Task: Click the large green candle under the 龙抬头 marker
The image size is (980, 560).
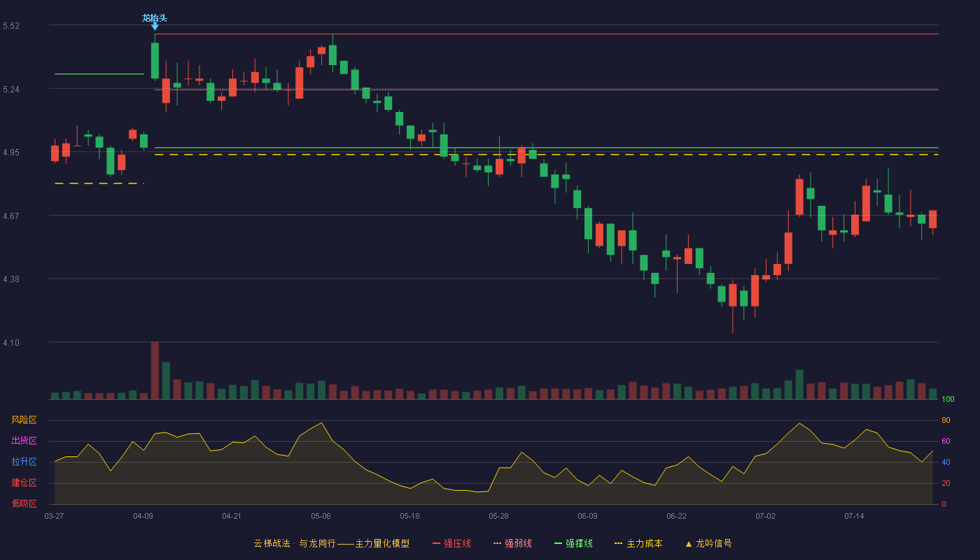Action: coord(155,60)
